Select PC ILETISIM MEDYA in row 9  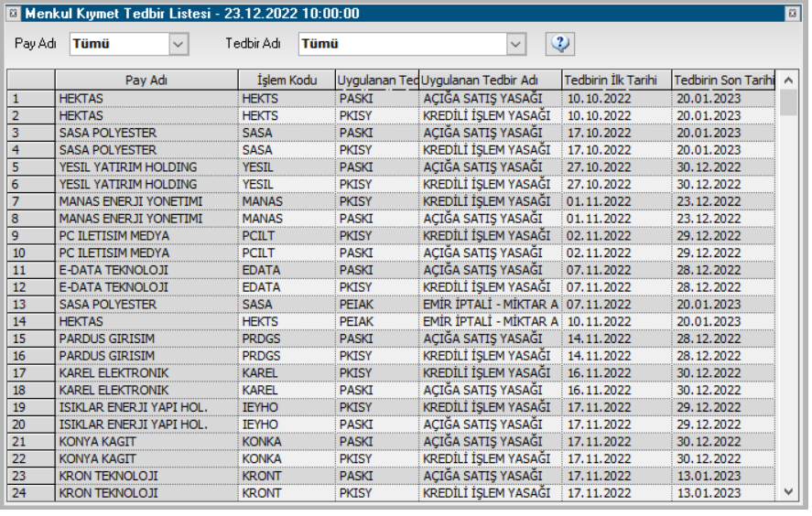(x=114, y=235)
